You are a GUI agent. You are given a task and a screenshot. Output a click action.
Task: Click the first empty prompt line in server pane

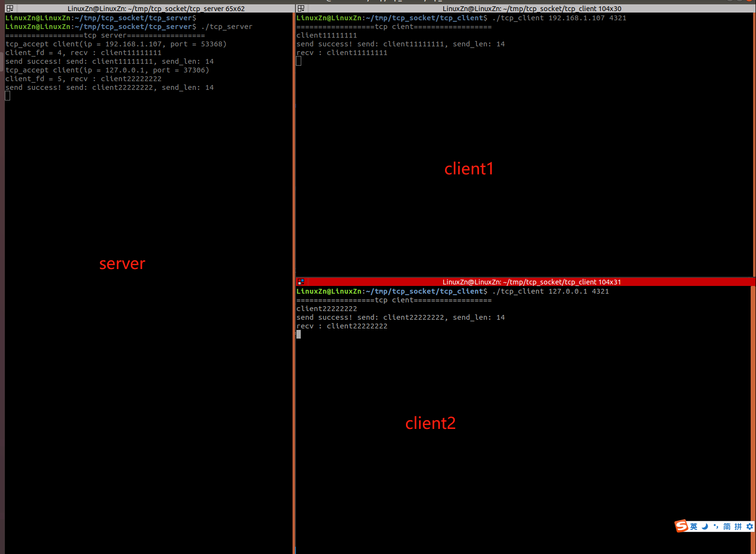[101, 18]
